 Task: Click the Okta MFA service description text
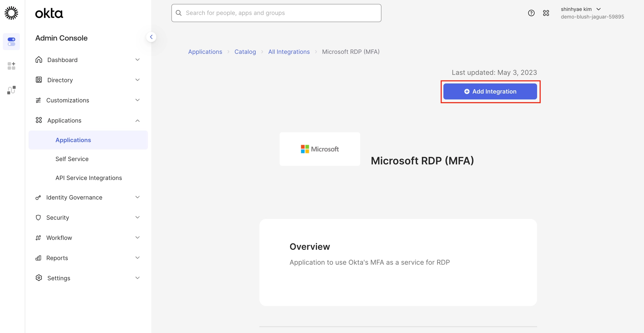[x=370, y=262]
